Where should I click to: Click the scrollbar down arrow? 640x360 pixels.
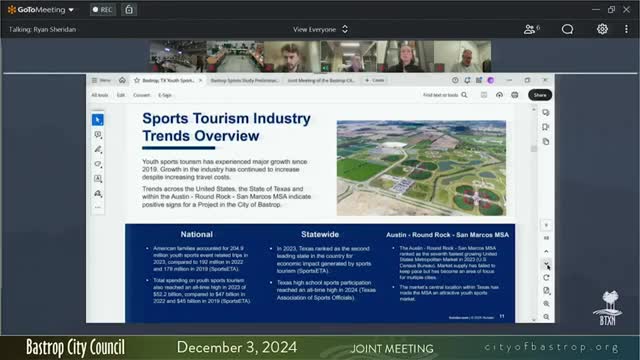[533, 320]
